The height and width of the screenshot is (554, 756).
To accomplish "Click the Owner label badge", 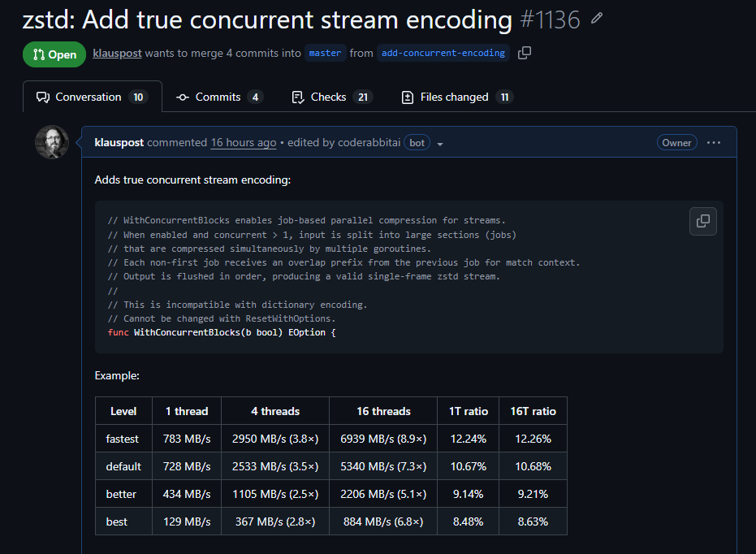I will tap(676, 143).
